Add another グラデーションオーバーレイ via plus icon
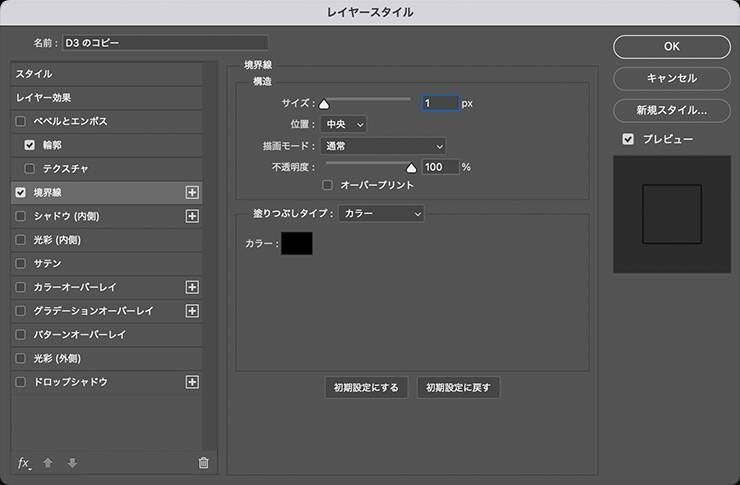The image size is (740, 485). tap(193, 311)
